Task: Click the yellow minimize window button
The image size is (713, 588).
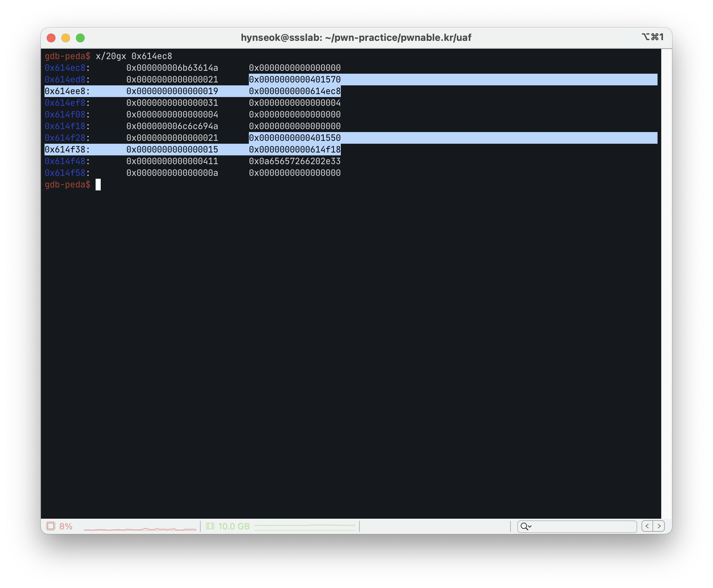Action: point(66,38)
